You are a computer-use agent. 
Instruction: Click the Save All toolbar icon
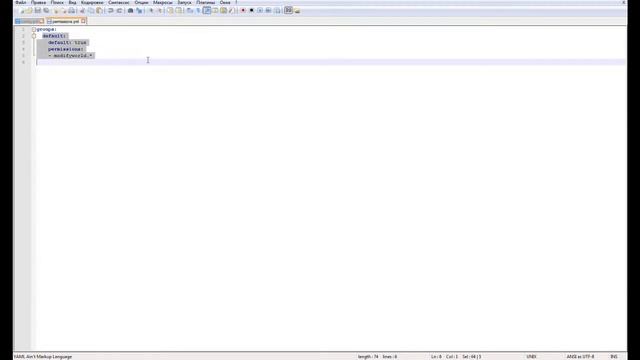[46, 11]
